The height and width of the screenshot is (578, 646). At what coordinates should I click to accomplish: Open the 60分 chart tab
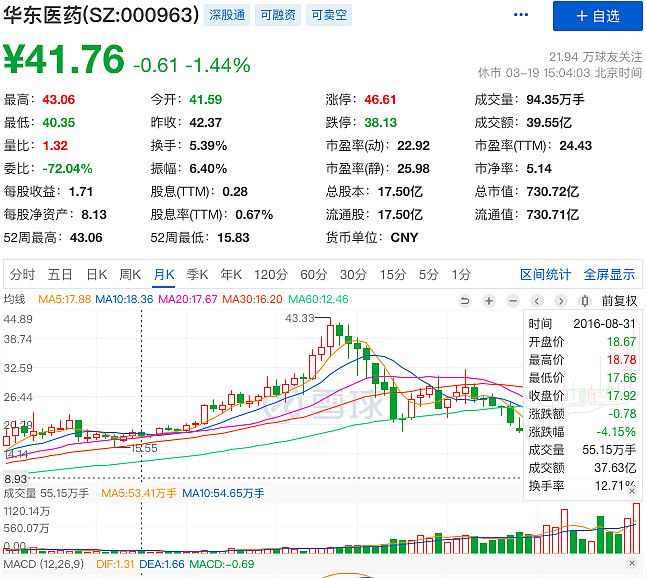pyautogui.click(x=314, y=274)
